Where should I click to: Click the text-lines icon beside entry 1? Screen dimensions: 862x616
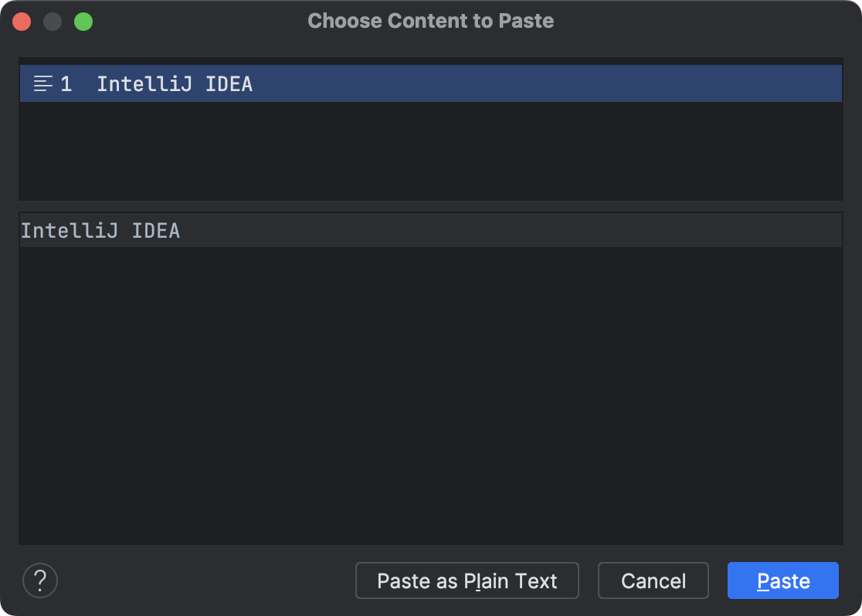point(43,83)
